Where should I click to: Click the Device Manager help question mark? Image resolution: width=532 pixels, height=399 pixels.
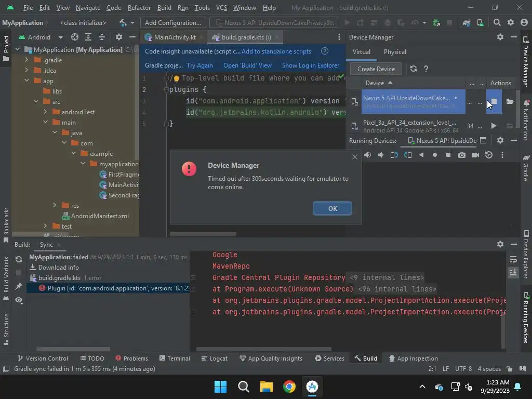(426, 69)
